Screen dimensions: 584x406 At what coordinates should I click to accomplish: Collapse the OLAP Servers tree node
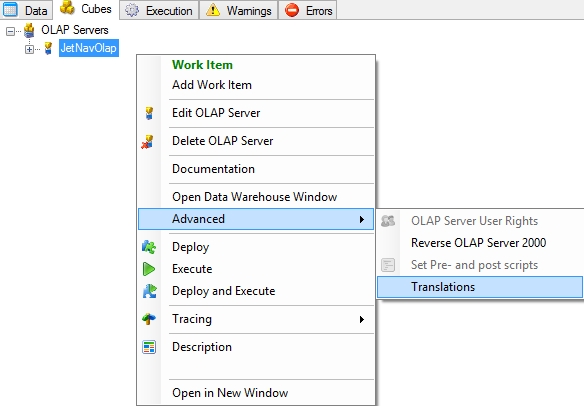click(x=10, y=31)
